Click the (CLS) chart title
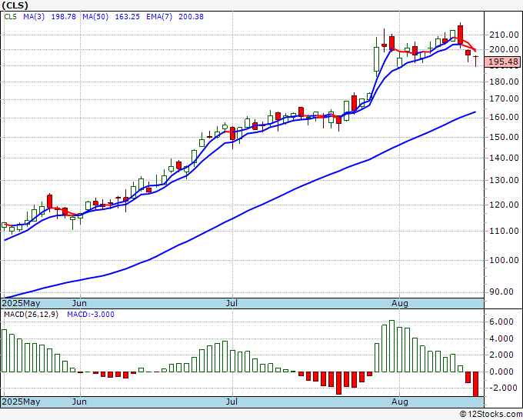The width and height of the screenshot is (523, 420). click(15, 5)
